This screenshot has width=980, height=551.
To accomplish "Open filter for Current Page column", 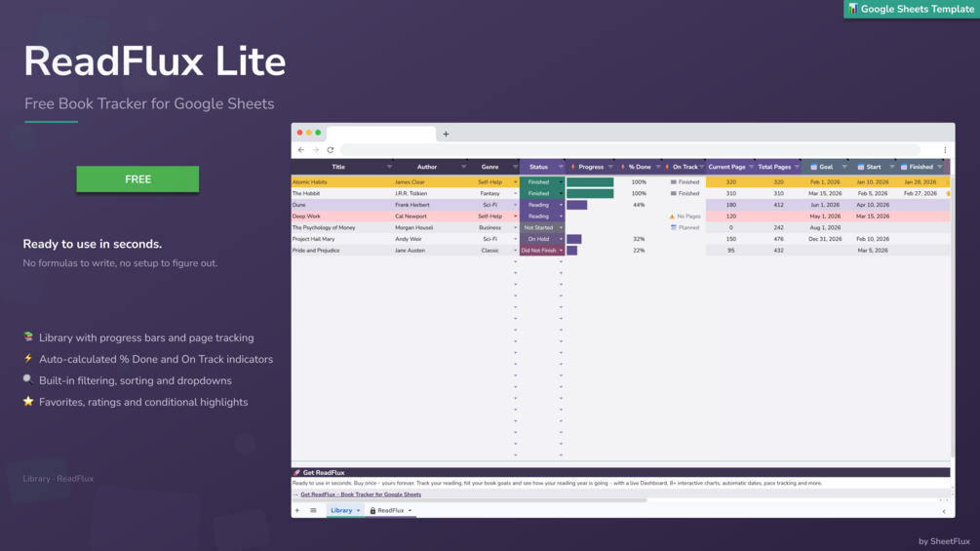I will (751, 167).
